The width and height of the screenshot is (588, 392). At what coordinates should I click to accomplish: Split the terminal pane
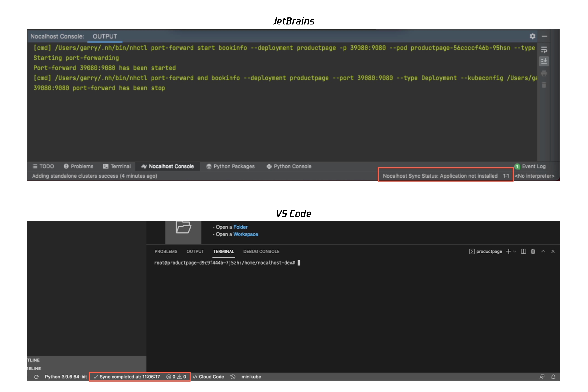pos(523,251)
